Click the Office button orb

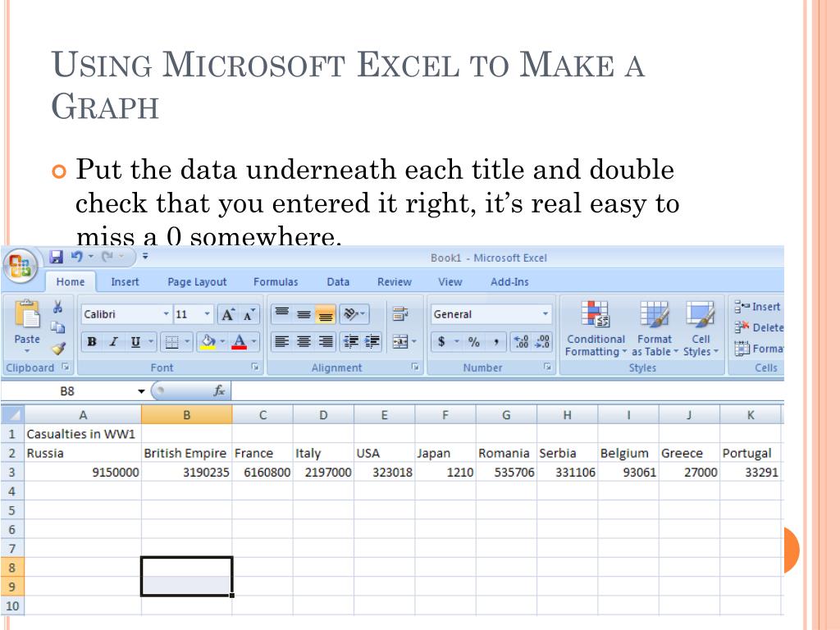[21, 265]
